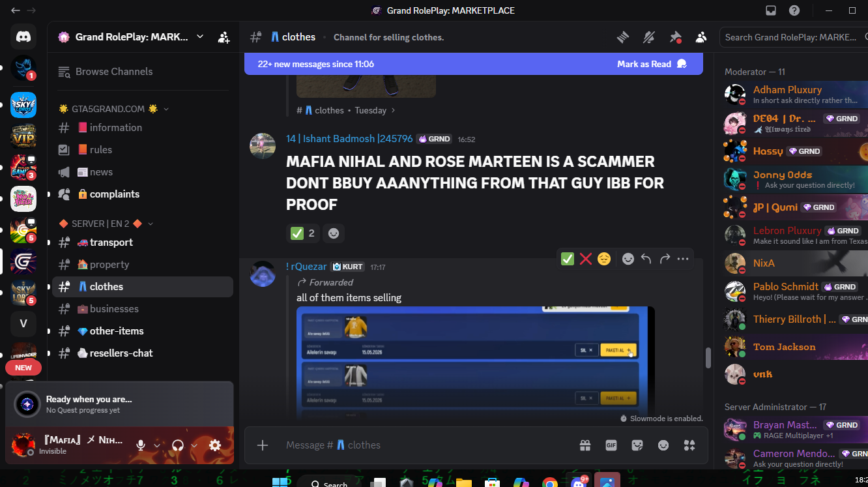Deafen with the headphones icon
Screen dimensions: 868x487
(x=177, y=445)
